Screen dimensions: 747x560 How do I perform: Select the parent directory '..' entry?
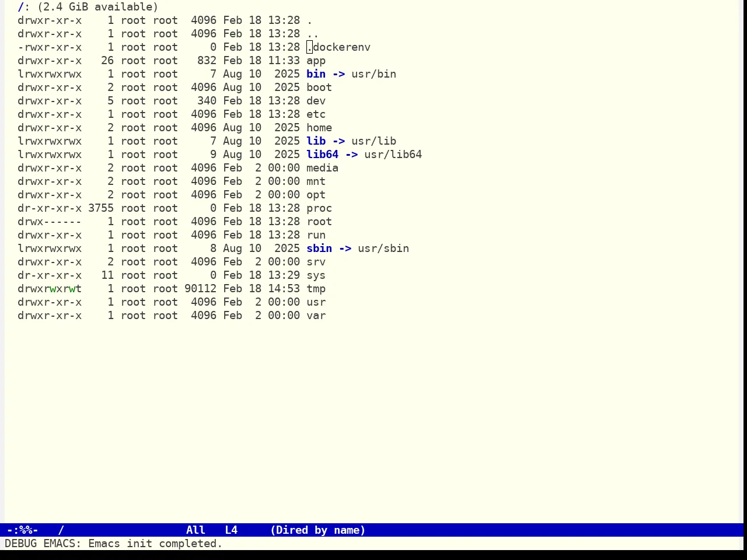pyautogui.click(x=313, y=34)
